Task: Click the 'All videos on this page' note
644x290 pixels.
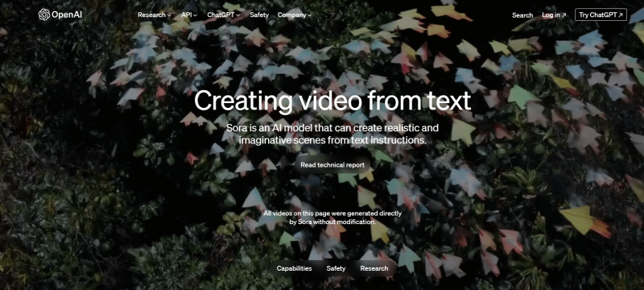Action: [332, 217]
